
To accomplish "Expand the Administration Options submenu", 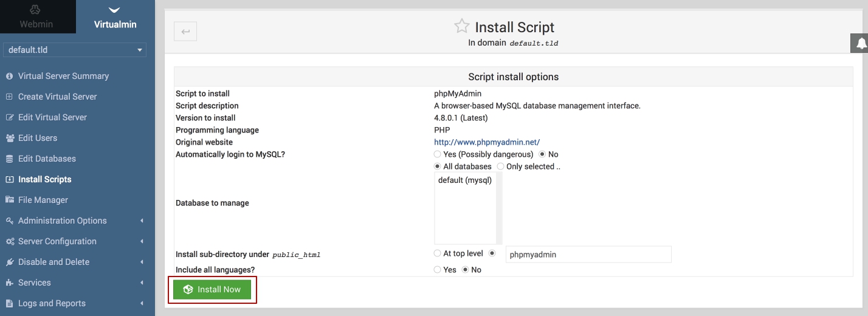I will click(x=63, y=221).
